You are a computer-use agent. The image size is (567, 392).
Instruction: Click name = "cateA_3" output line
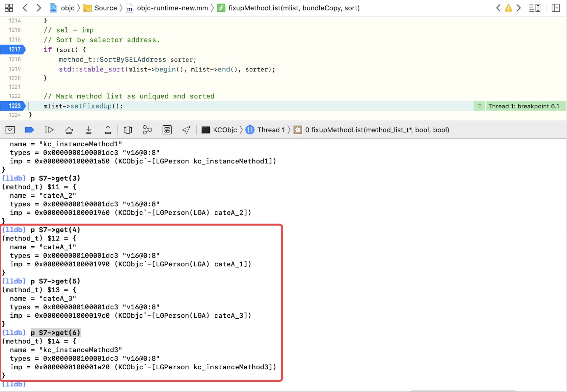[x=43, y=298]
